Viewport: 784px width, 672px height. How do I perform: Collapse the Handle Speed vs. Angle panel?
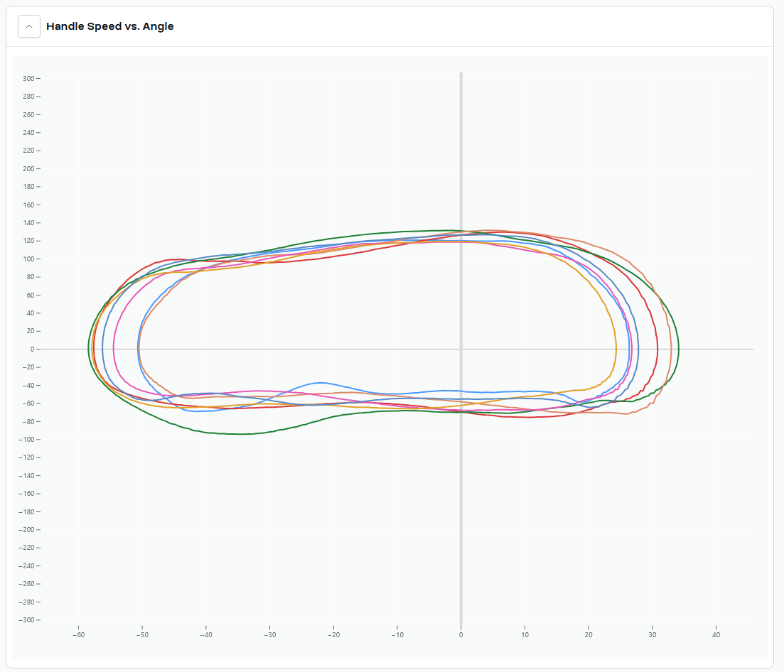29,26
